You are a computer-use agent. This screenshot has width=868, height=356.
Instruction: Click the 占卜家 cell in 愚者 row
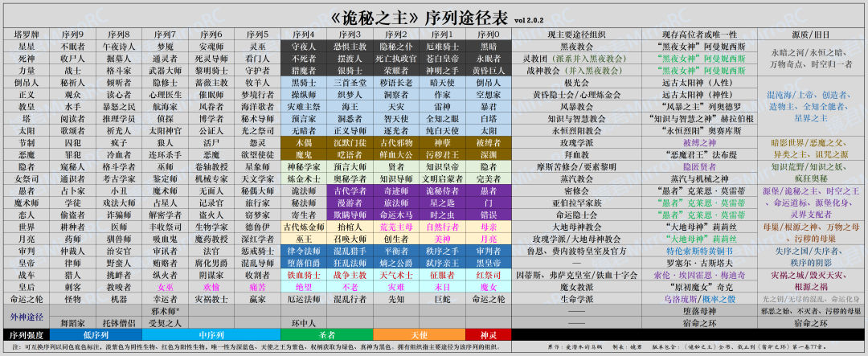[72, 190]
